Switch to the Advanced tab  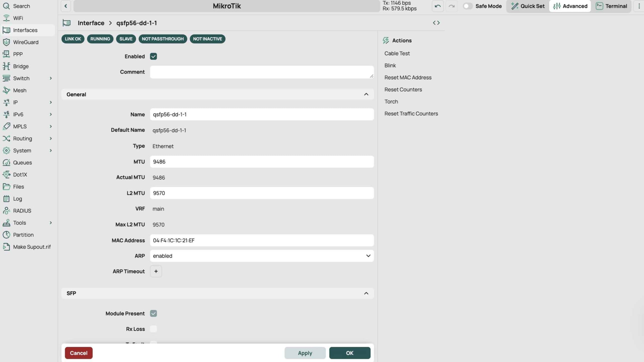[x=570, y=6]
